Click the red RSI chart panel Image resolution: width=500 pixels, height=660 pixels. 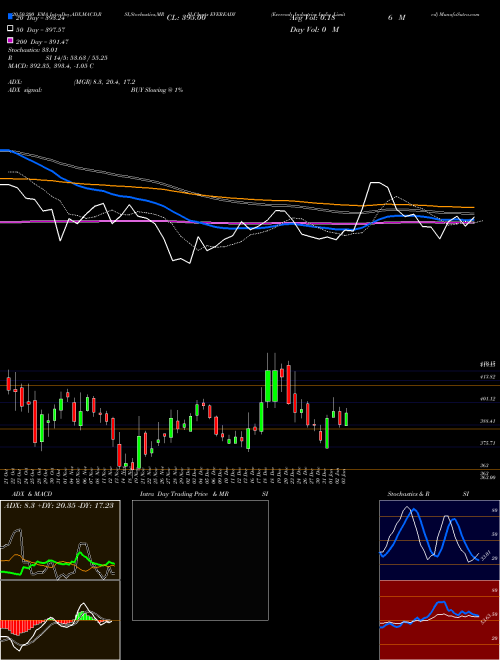point(439,620)
